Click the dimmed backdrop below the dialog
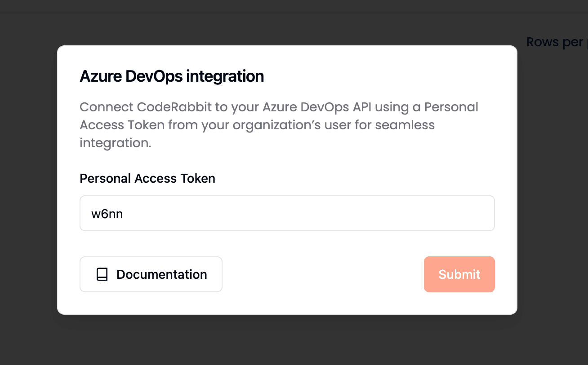This screenshot has width=588, height=365. pyautogui.click(x=288, y=340)
